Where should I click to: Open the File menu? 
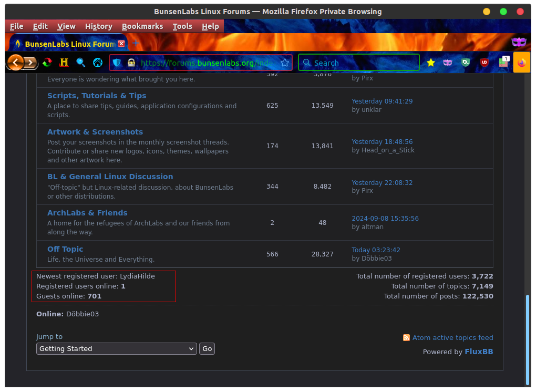16,26
